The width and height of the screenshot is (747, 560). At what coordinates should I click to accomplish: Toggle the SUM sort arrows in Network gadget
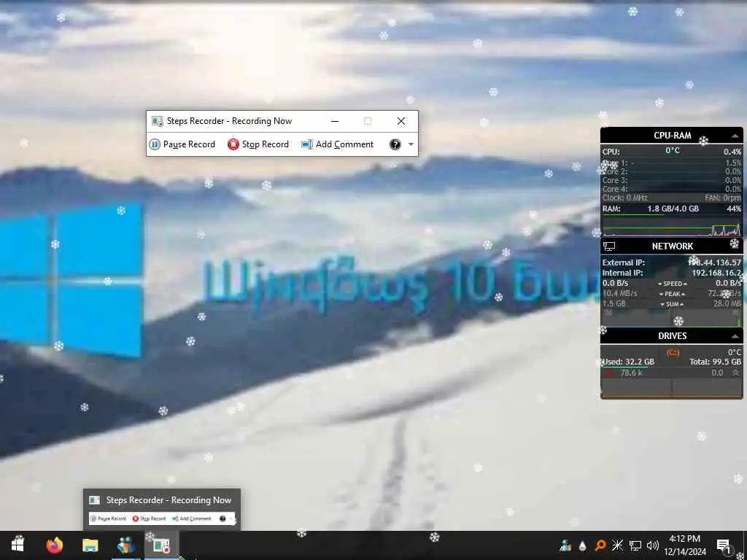[x=672, y=304]
